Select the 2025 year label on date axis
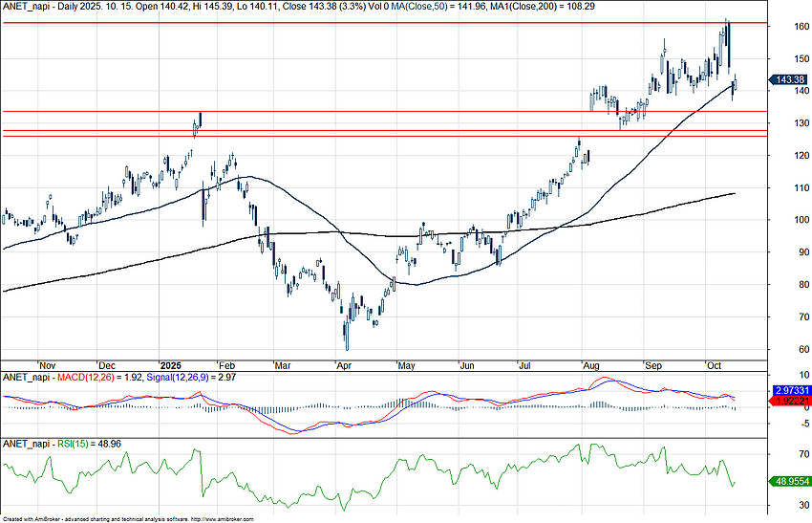This screenshot has width=812, height=523. [170, 366]
